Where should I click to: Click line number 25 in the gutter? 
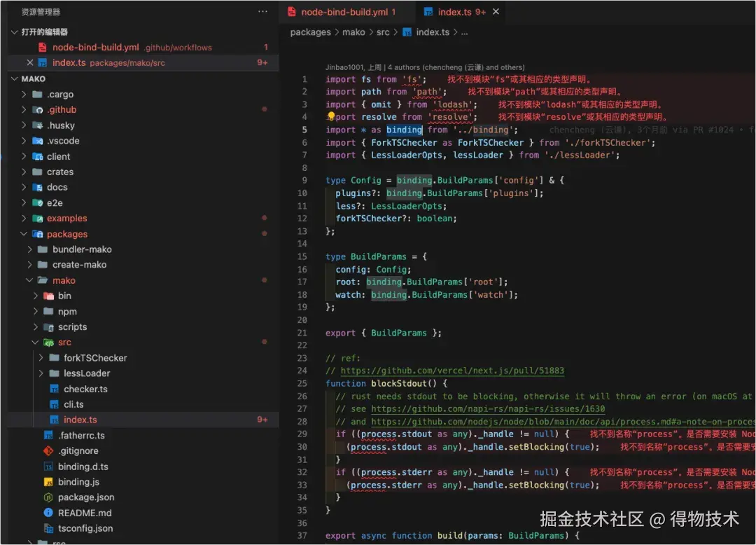click(x=302, y=383)
